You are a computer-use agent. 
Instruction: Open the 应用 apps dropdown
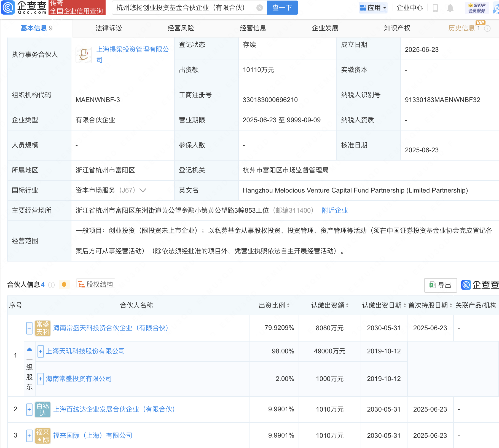click(373, 8)
